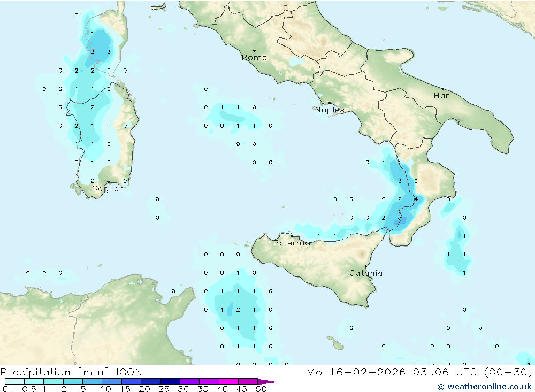Screen dimensions: 535x392
Task: Pick the purple 30 mm legend swatch
Action: [189, 381]
